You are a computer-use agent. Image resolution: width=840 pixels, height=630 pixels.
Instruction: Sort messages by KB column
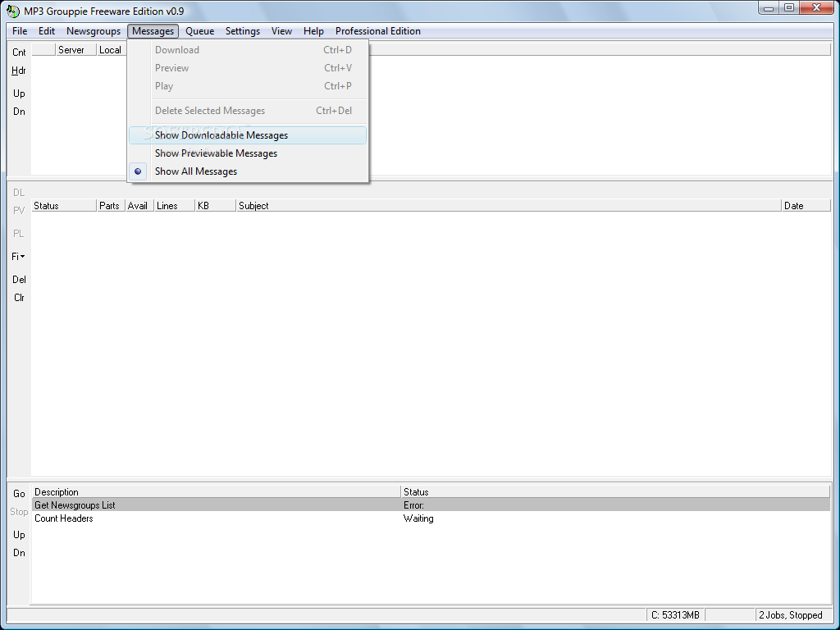[216, 206]
